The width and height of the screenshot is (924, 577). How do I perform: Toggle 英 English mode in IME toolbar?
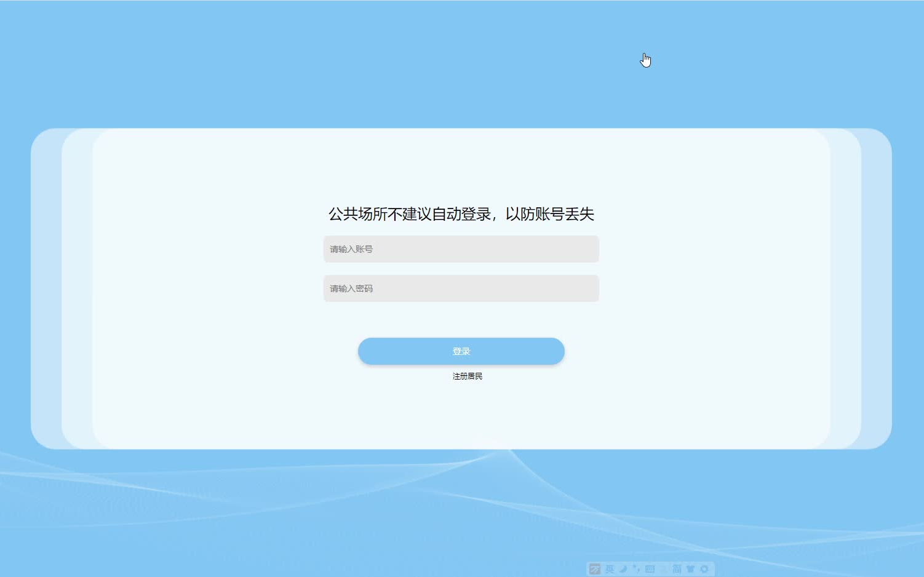tap(610, 569)
